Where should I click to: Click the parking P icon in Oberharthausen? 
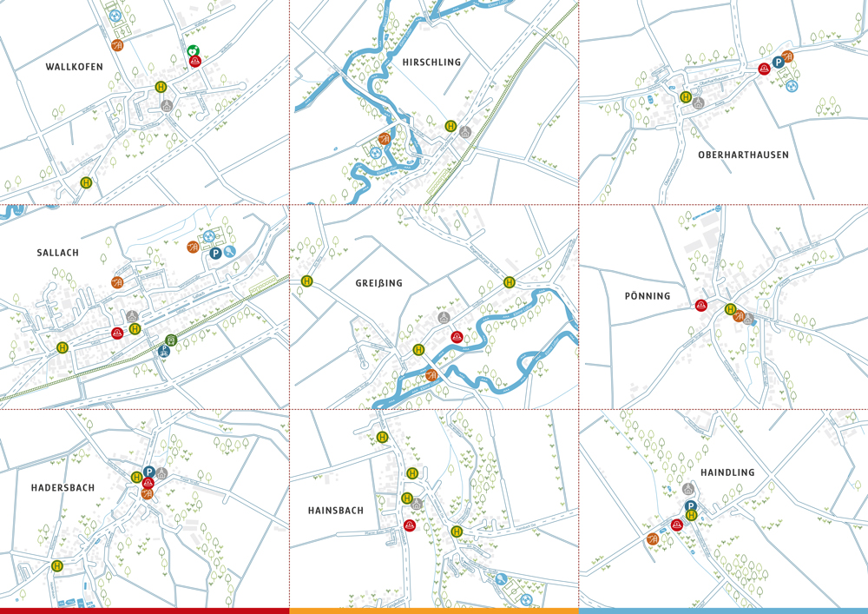point(779,62)
